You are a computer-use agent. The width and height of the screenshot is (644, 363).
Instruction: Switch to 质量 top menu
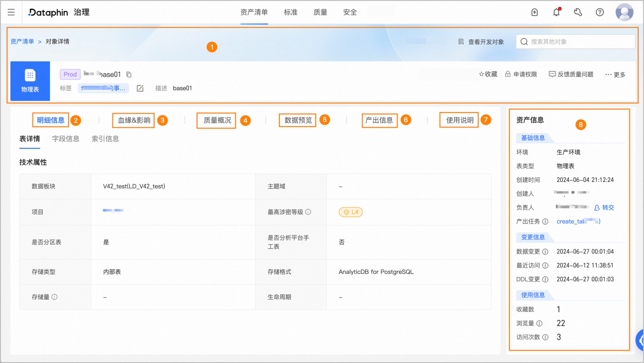point(320,12)
